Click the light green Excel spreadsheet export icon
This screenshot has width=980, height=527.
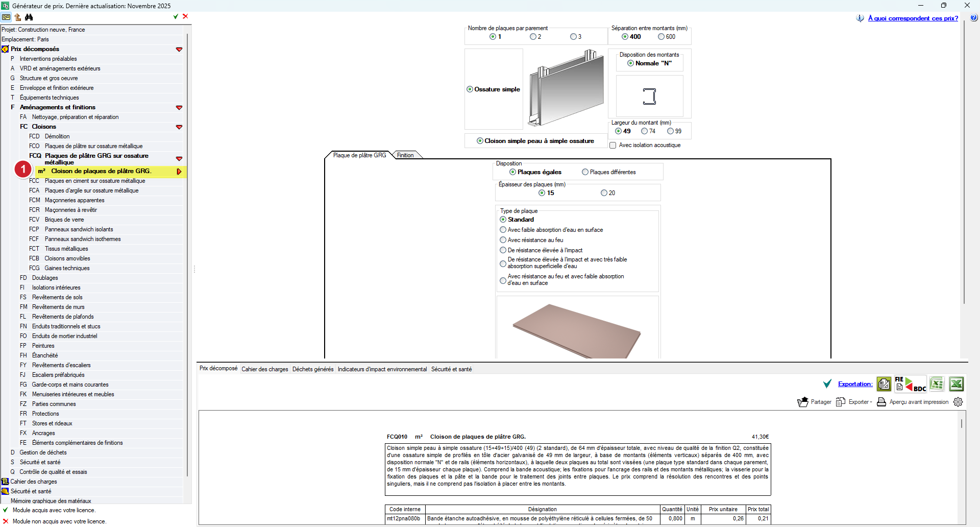[x=937, y=384]
